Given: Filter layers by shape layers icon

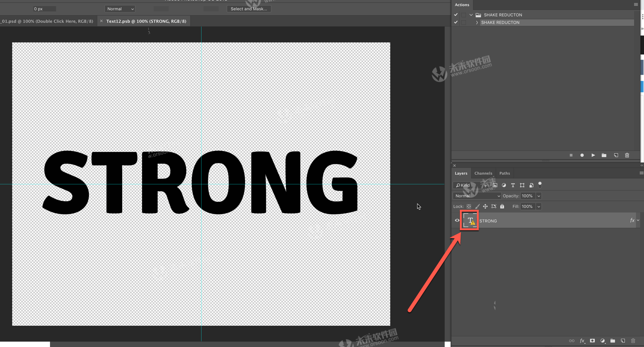Looking at the screenshot, I should 522,185.
